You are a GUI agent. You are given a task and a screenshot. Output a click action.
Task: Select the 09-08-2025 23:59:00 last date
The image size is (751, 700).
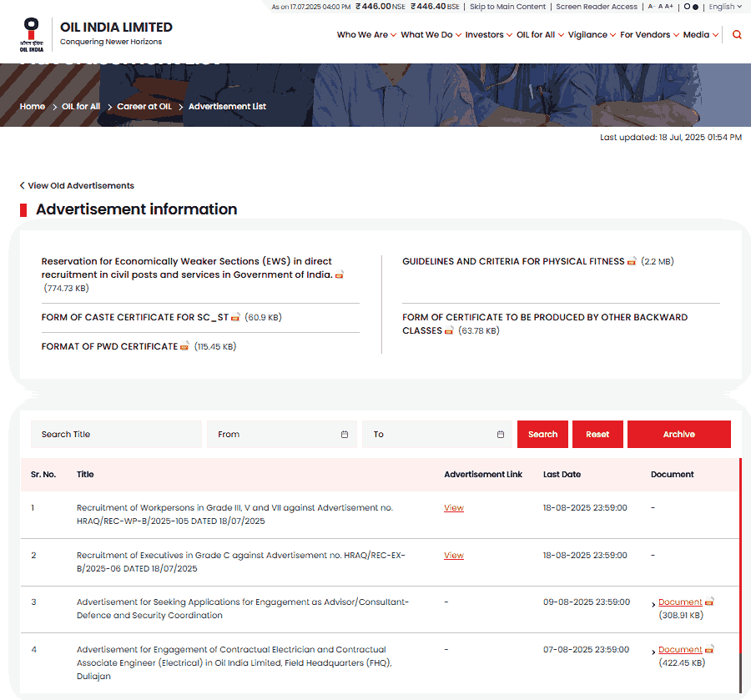(587, 602)
